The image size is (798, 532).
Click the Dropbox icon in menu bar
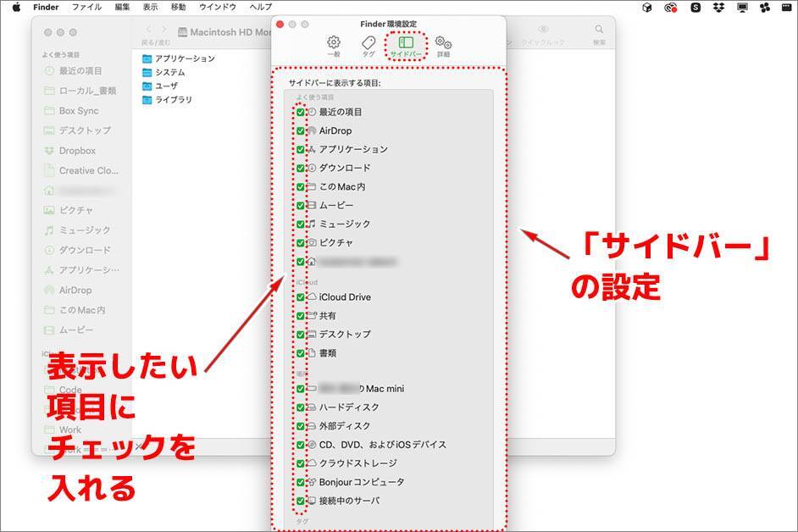[x=719, y=7]
